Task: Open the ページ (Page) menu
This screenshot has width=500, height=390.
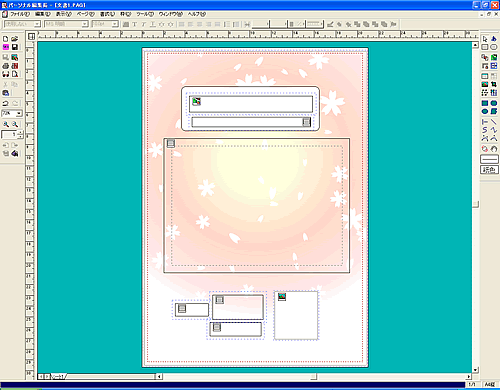Action: click(x=86, y=14)
